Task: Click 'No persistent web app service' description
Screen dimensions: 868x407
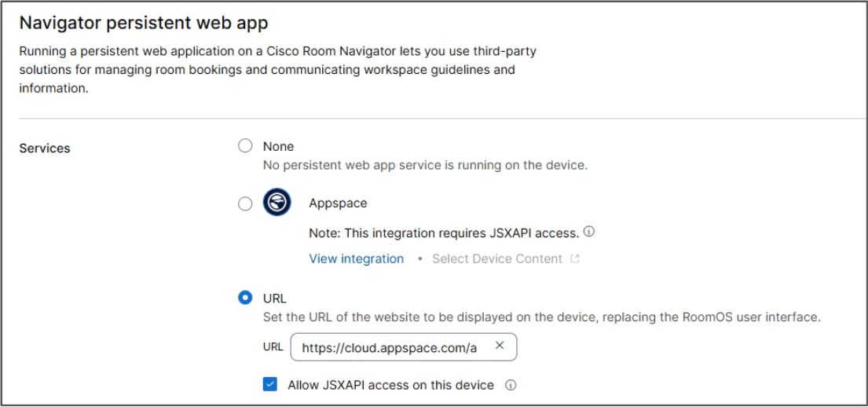Action: tap(425, 165)
